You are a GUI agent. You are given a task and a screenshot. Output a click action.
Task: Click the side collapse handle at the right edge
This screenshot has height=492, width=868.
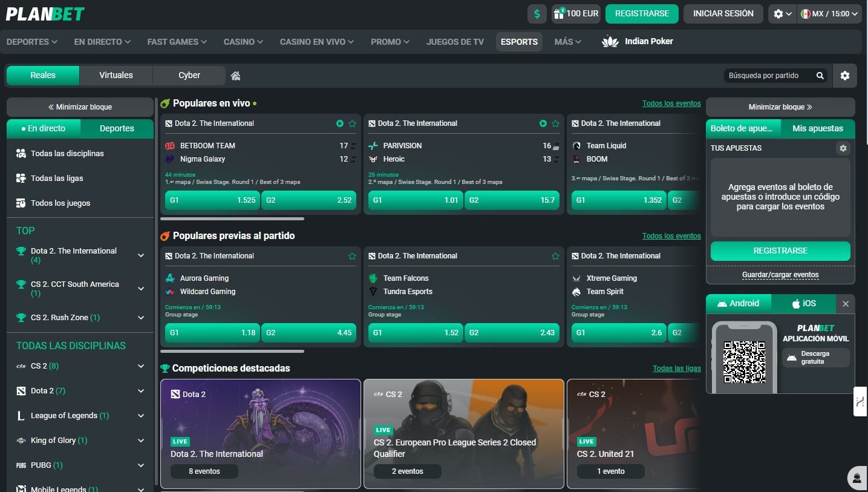(860, 401)
